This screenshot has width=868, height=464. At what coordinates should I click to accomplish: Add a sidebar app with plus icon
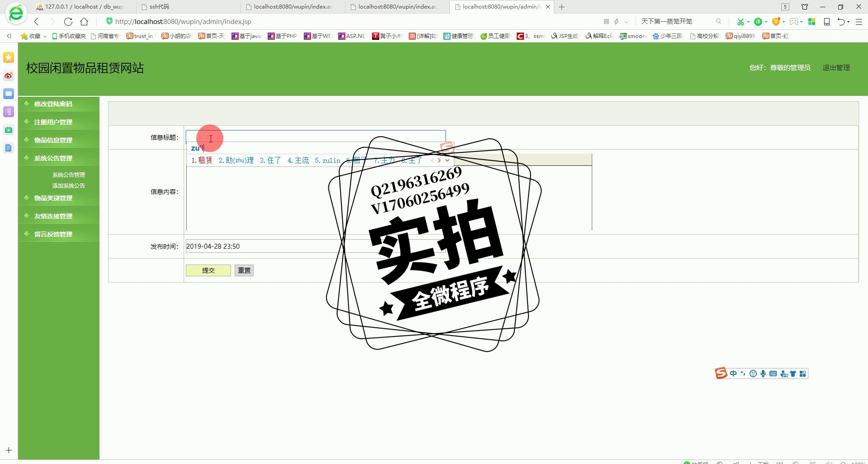click(9, 450)
